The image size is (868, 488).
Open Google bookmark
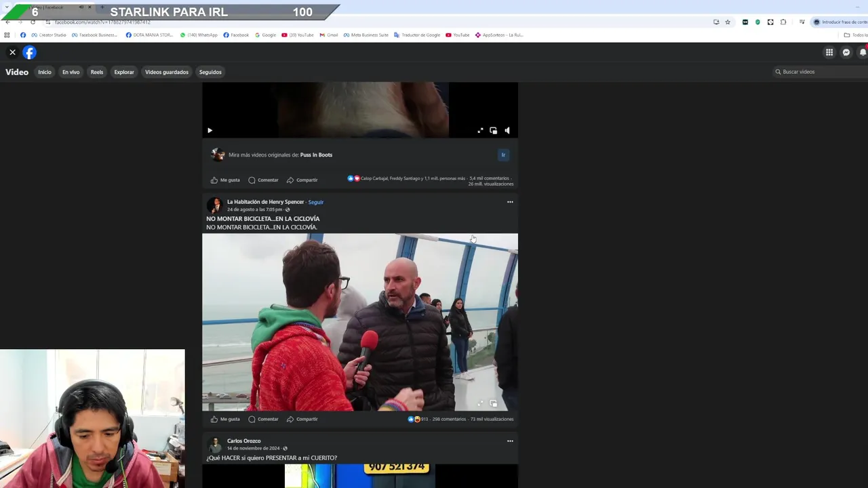click(x=265, y=35)
